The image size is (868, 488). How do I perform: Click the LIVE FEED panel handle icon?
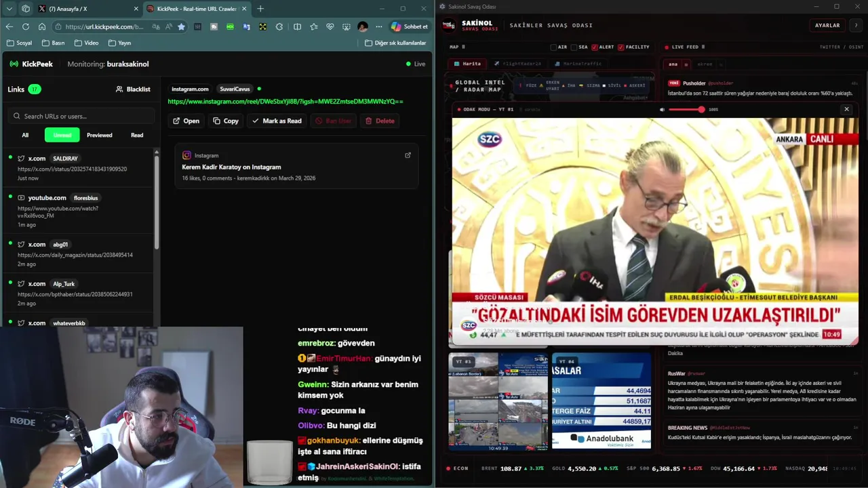pyautogui.click(x=703, y=47)
